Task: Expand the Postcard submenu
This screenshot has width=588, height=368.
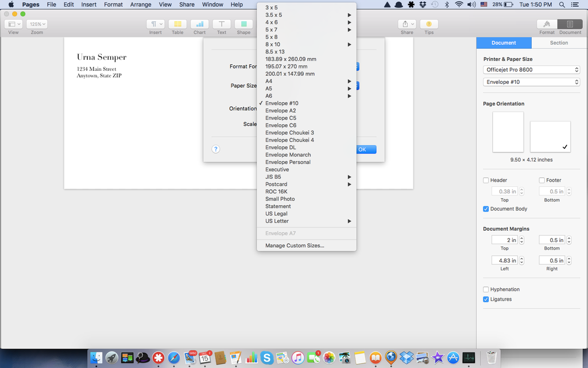Action: pos(307,185)
